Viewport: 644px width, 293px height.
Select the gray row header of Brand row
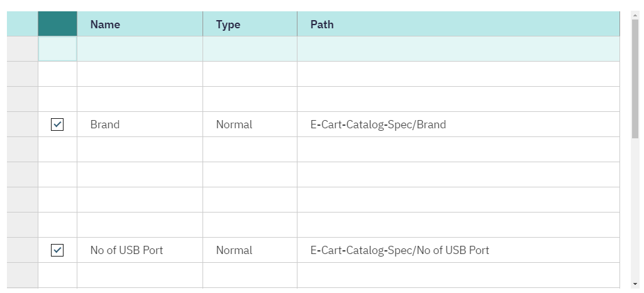(23, 124)
